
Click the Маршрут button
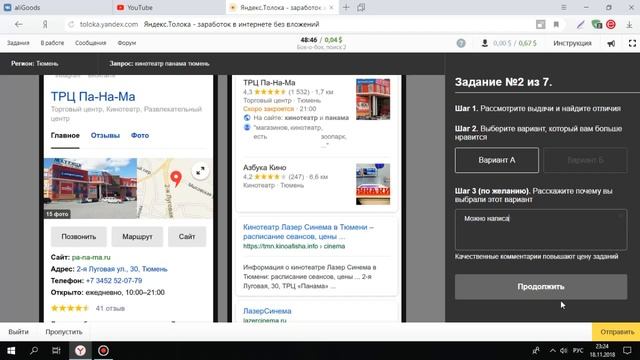click(137, 237)
